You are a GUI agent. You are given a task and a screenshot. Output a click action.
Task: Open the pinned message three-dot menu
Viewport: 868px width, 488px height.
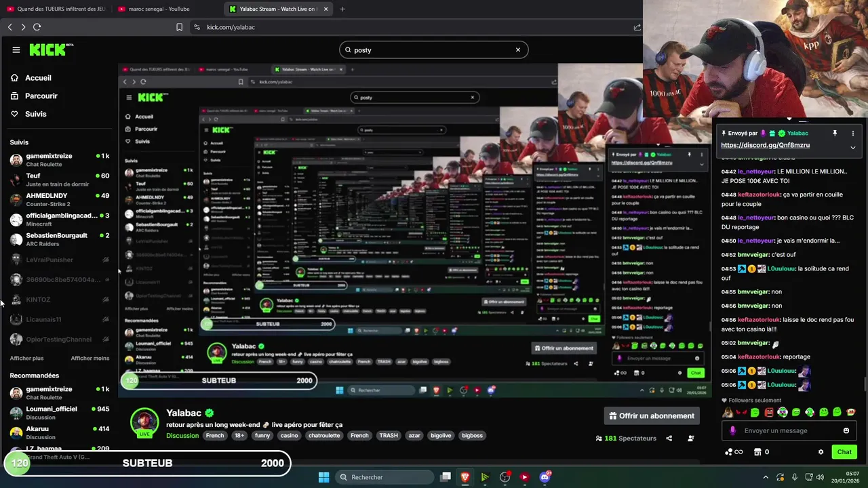(852, 133)
